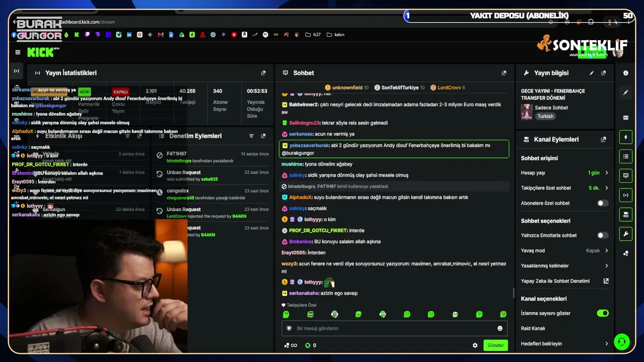644x362 pixels.
Task: Click the Gönder send button
Action: click(496, 345)
